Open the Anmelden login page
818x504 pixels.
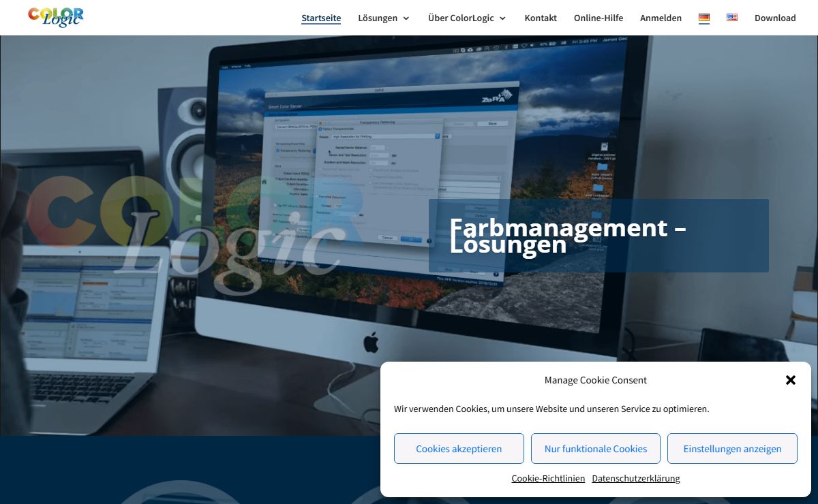pos(661,18)
